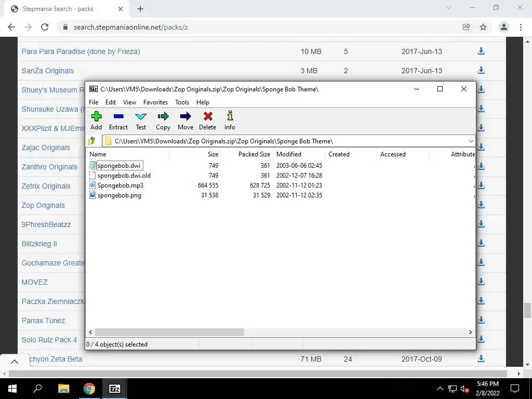Image resolution: width=532 pixels, height=399 pixels.
Task: Click the muted volume tray icon
Action: pos(465,389)
